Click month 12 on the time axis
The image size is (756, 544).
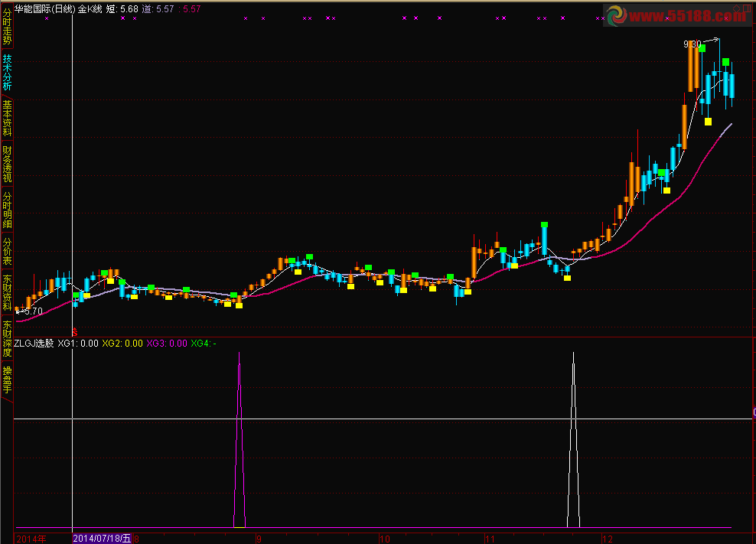pos(607,539)
